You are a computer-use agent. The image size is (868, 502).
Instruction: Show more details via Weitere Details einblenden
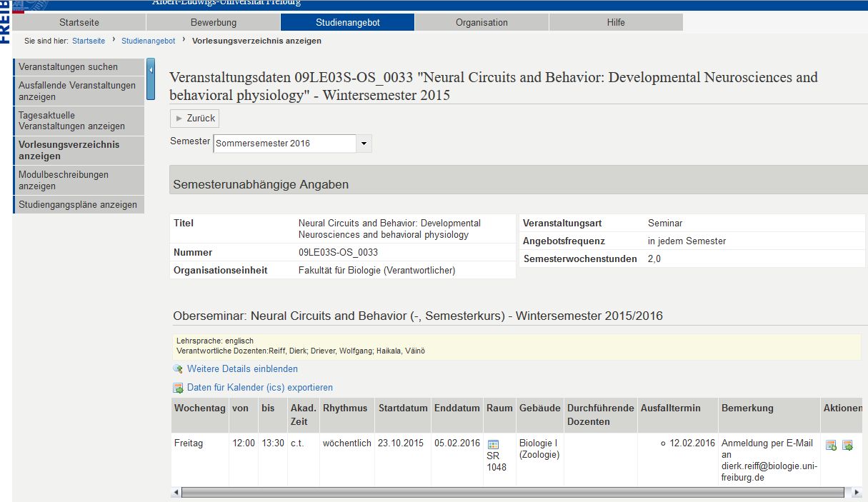click(x=242, y=369)
